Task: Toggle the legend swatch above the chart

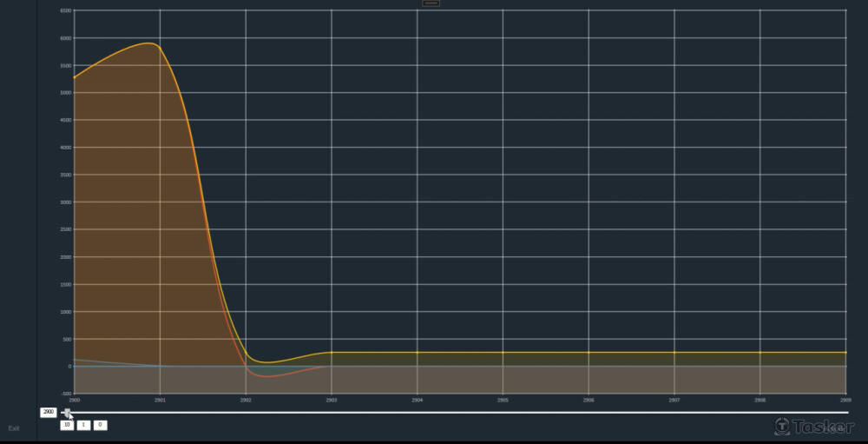Action: click(x=431, y=3)
